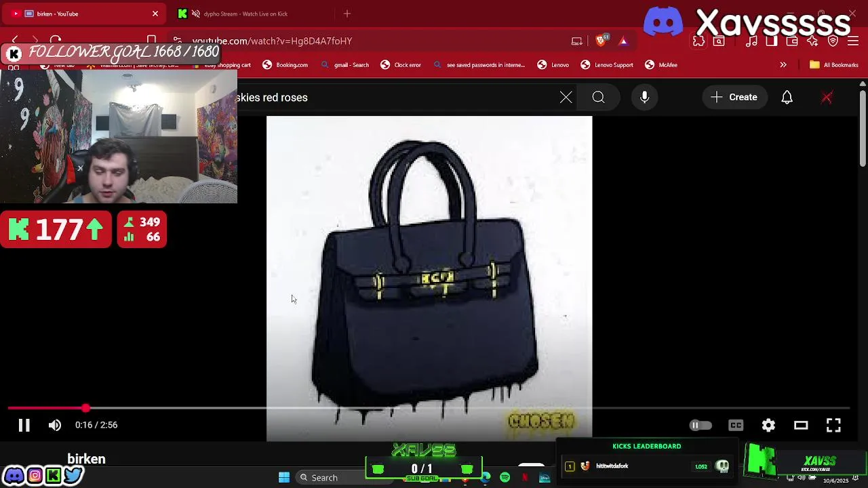
Task: Enter fullscreen mode
Action: 833,425
